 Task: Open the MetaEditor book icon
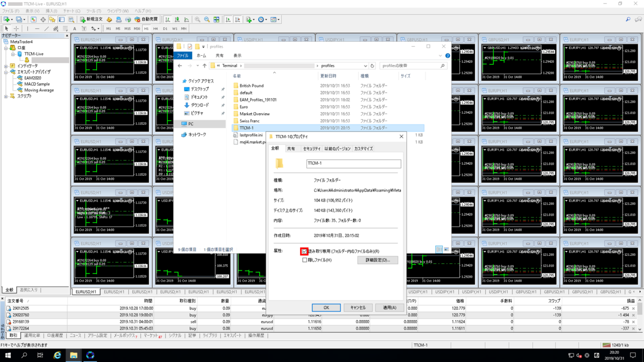point(109,19)
